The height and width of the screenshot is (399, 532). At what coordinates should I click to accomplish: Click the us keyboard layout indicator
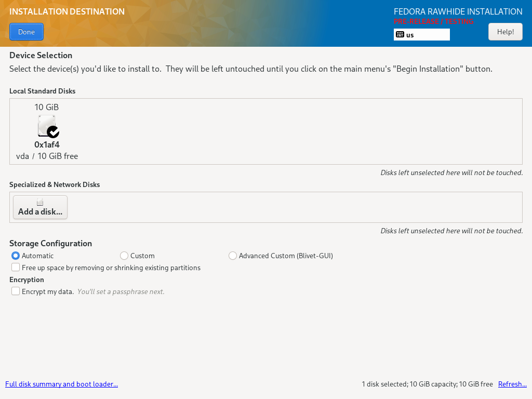tap(422, 35)
